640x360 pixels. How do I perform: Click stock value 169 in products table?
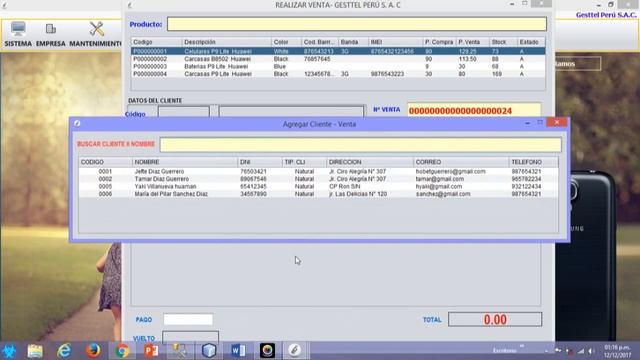[497, 74]
